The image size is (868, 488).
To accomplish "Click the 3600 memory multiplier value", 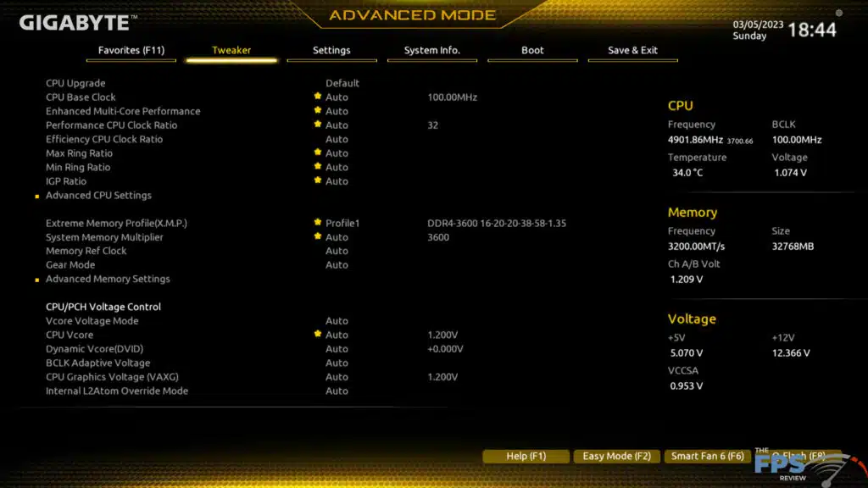I will coord(438,237).
